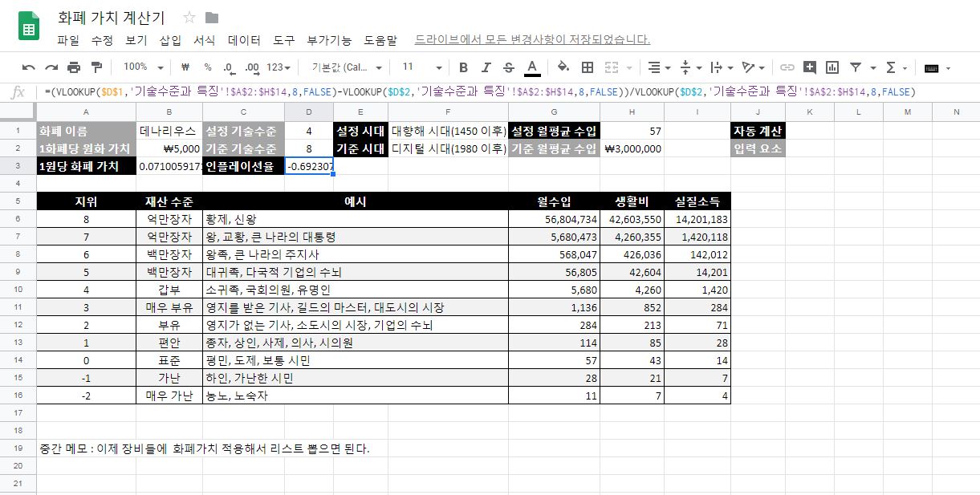
Task: Toggle bold formatting
Action: [463, 67]
